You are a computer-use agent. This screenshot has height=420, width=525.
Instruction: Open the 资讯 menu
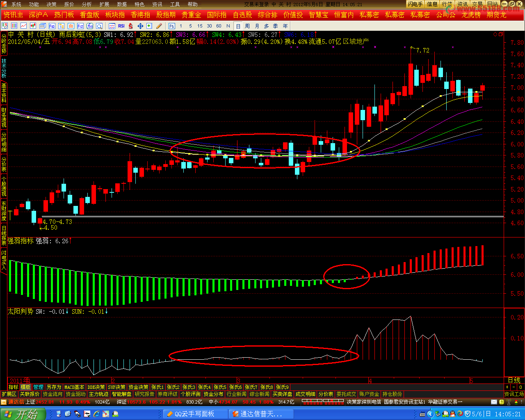[157, 5]
